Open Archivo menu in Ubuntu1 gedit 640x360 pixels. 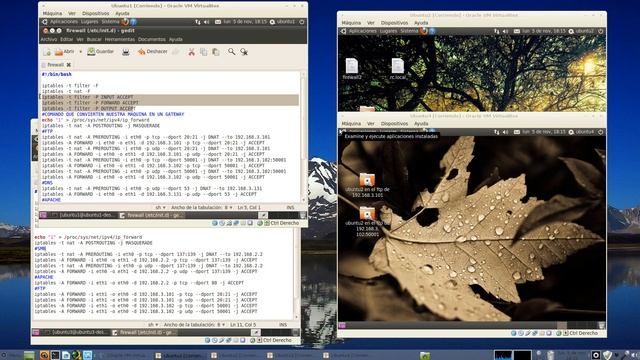tap(49, 40)
